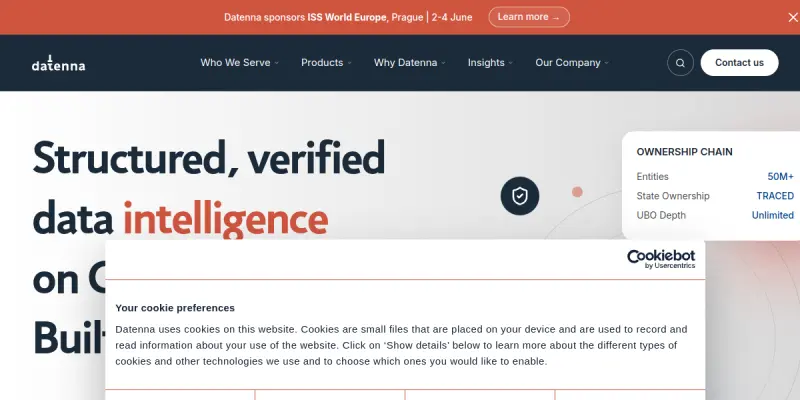The height and width of the screenshot is (400, 800).
Task: Open the Insights navigation menu
Action: click(490, 63)
